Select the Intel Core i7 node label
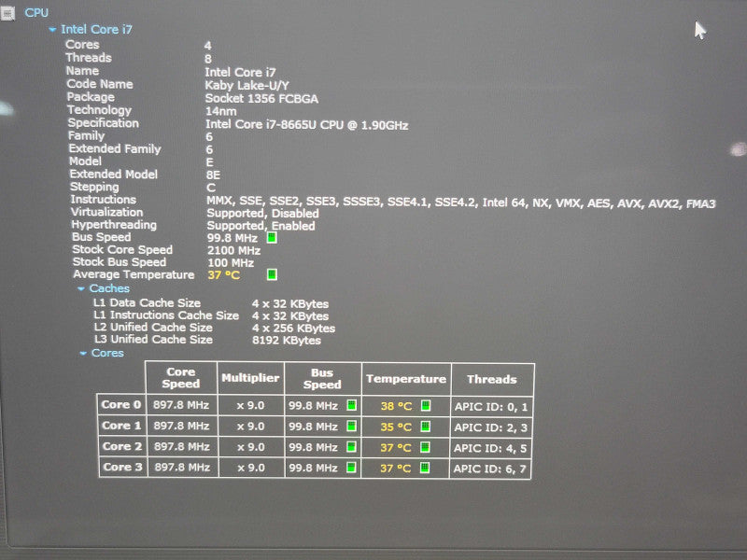The height and width of the screenshot is (560, 747). point(97,30)
